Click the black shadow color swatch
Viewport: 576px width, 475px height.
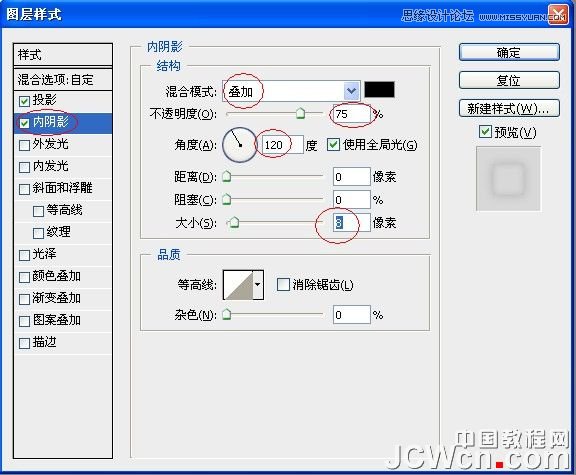(379, 90)
